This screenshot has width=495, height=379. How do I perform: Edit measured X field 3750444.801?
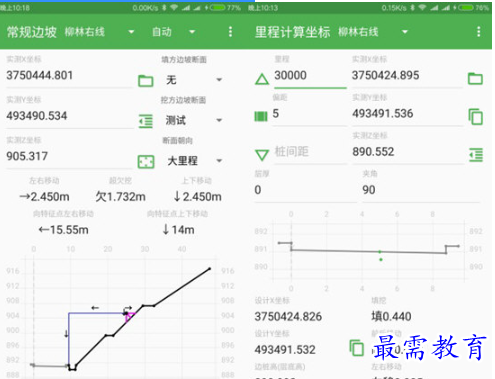(x=69, y=76)
